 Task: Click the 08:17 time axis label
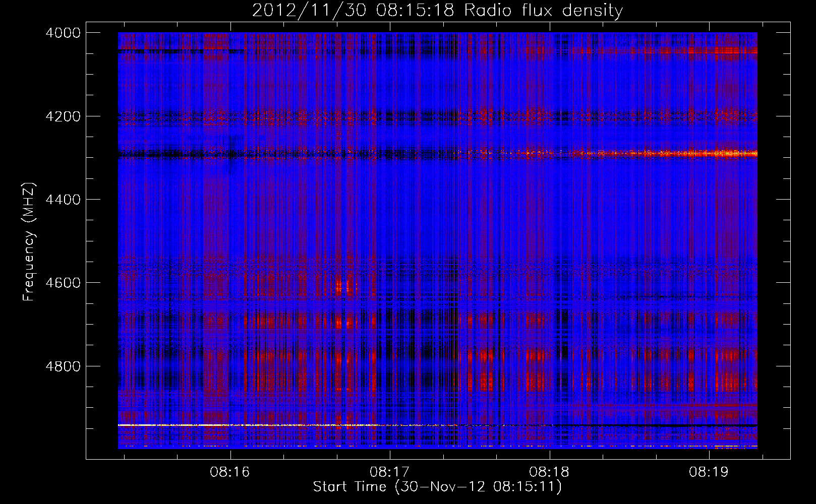pyautogui.click(x=389, y=472)
